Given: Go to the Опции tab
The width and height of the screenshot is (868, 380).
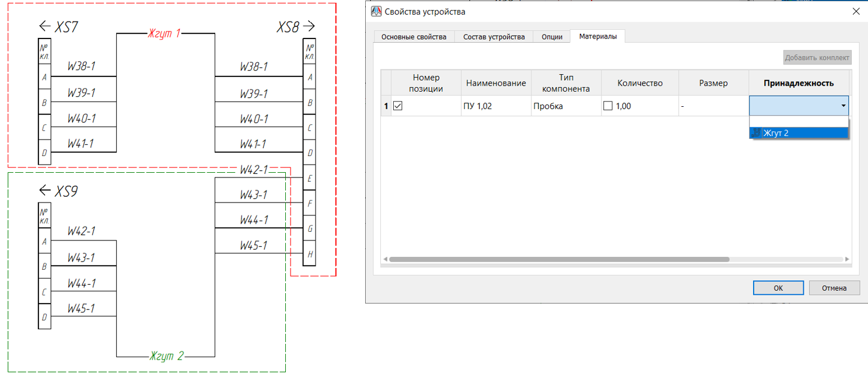Looking at the screenshot, I should coord(551,37).
